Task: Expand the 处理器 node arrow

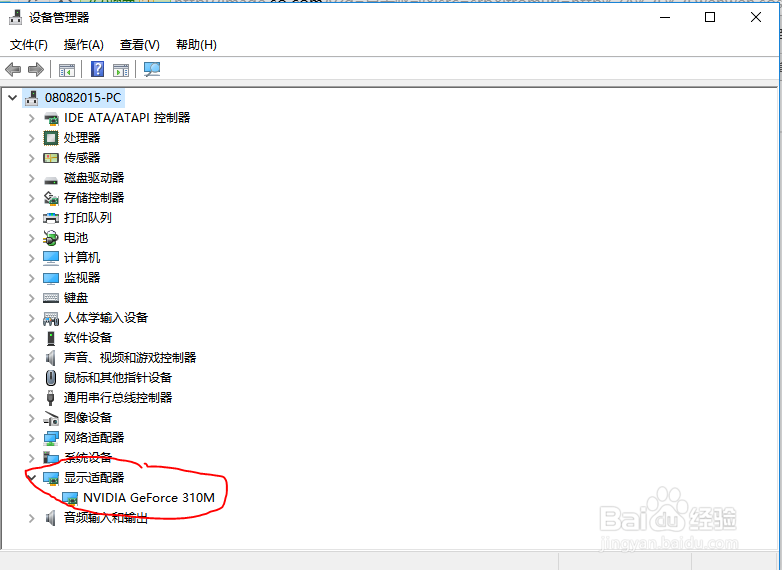Action: coord(31,138)
